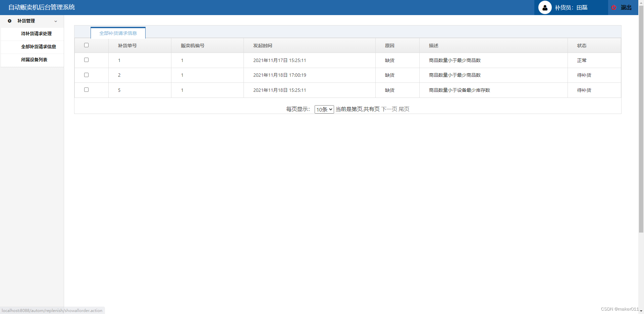
Task: Click 2021年11月17日 15:25:11 cell
Action: point(279,60)
